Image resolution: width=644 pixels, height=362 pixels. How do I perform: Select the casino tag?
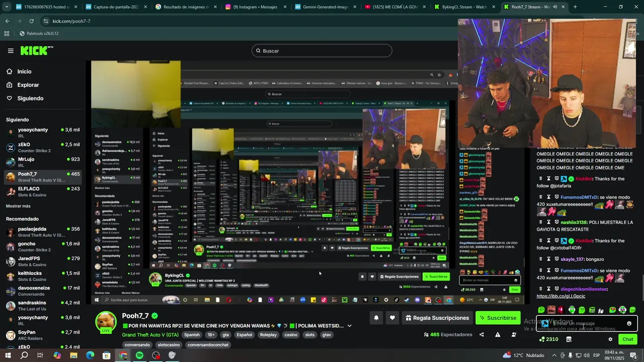pyautogui.click(x=291, y=335)
